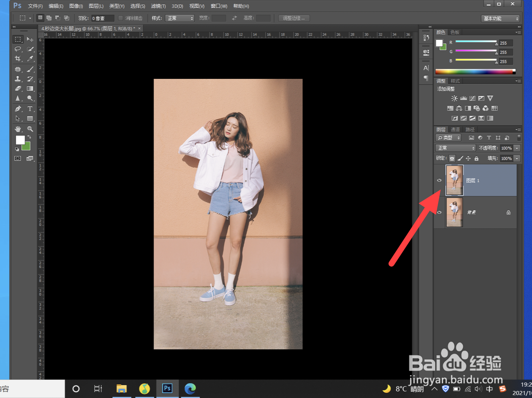Open the 不透明度 opacity dropdown arrow

coord(517,148)
